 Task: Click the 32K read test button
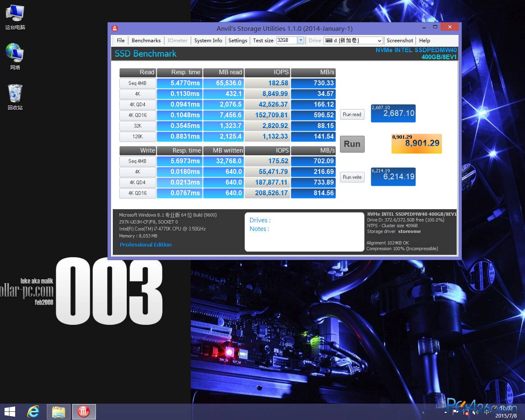137,126
